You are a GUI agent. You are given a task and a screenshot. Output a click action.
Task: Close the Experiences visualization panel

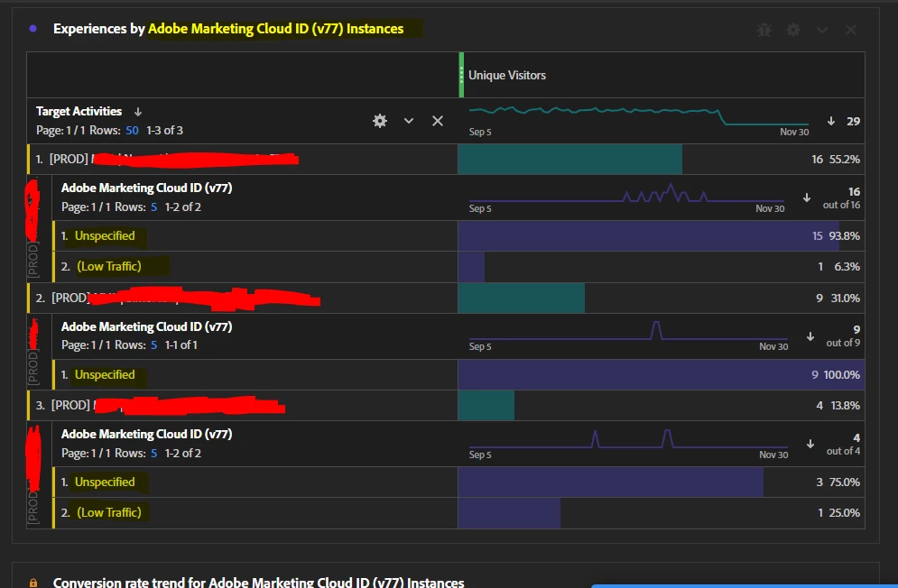(851, 30)
